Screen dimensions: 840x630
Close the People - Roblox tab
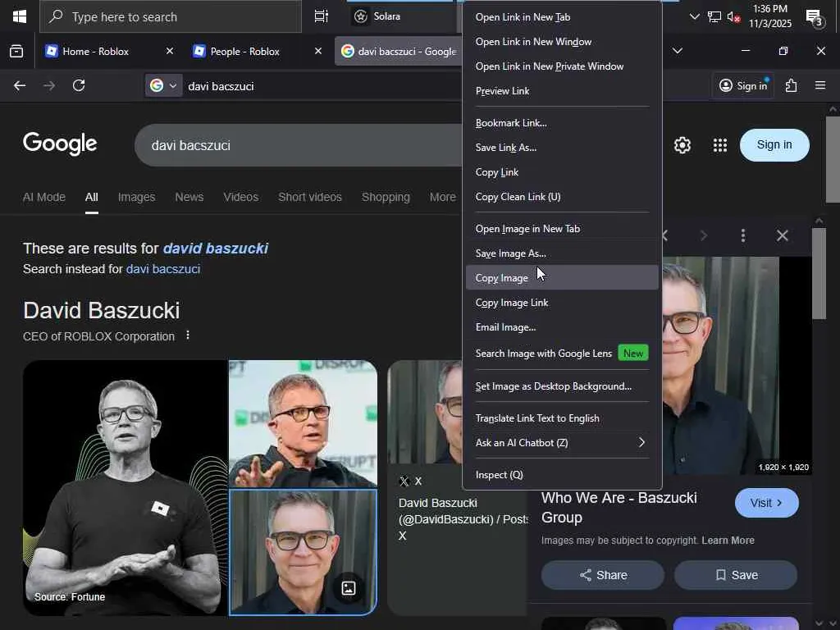[317, 51]
